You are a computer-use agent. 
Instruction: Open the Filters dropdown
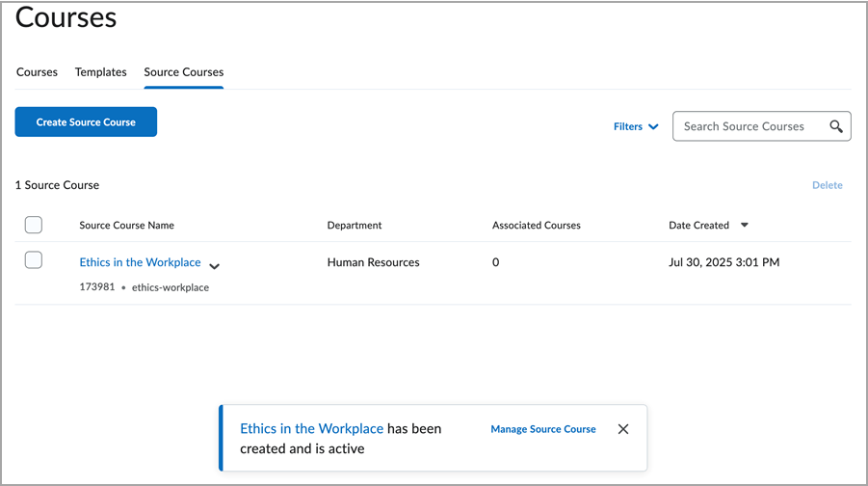pyautogui.click(x=636, y=126)
